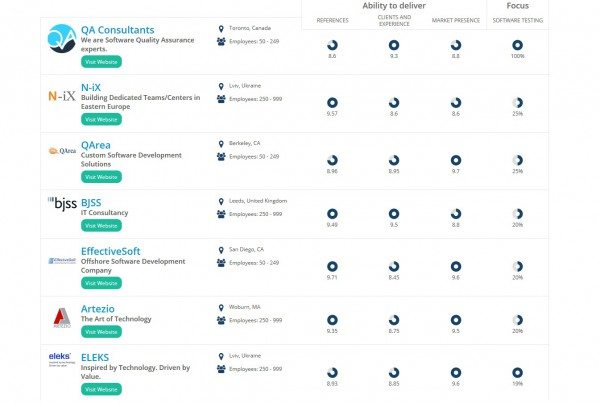Select the Focus column header
The image size is (600, 403).
coord(518,5)
